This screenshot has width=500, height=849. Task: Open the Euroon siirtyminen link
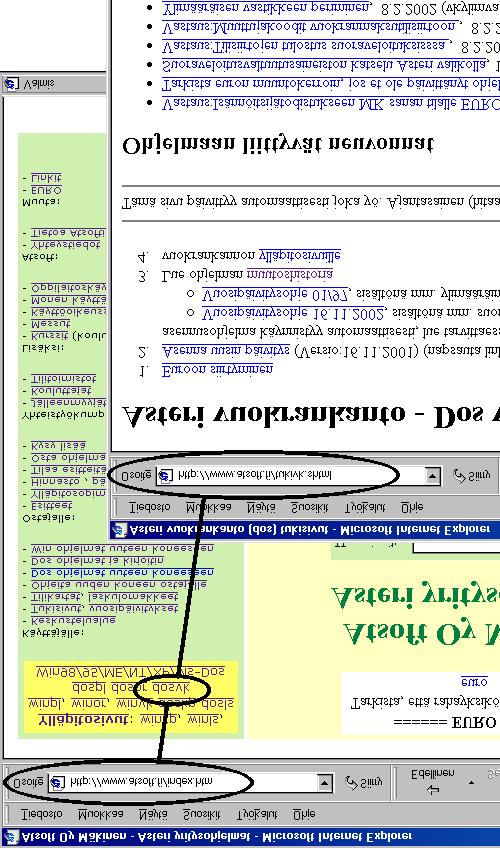point(217,370)
